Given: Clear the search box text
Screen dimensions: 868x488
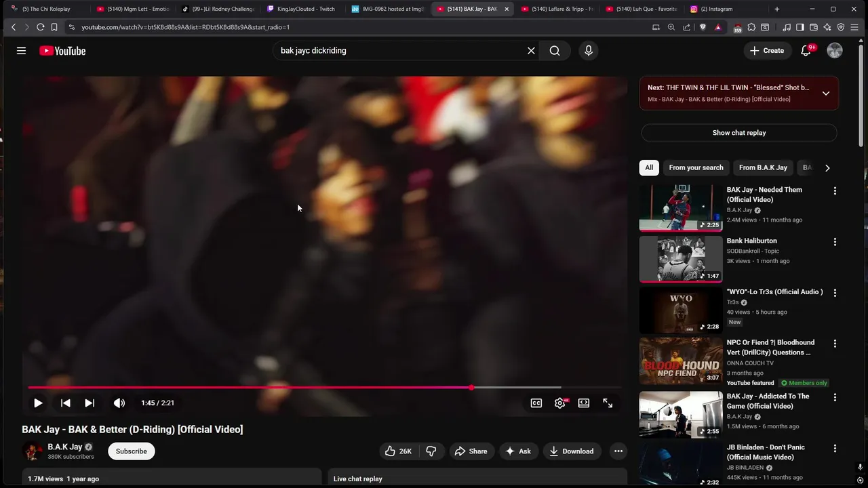Looking at the screenshot, I should [x=531, y=51].
